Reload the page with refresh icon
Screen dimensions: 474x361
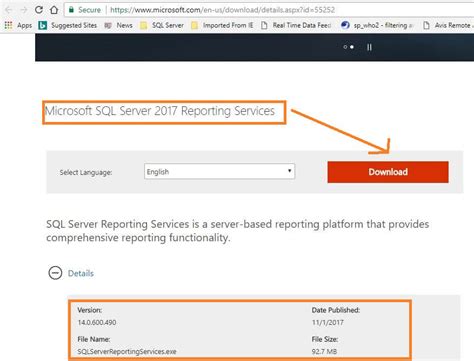pos(39,10)
